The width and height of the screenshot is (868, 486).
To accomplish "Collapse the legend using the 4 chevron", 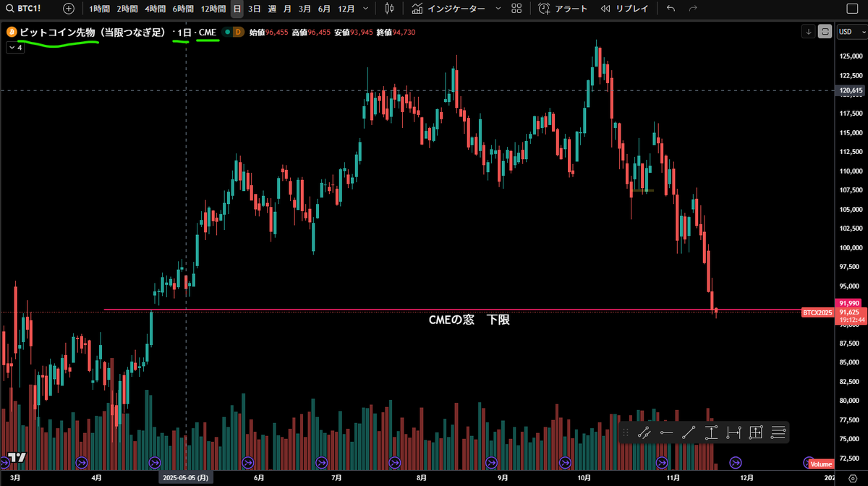I will (x=16, y=47).
